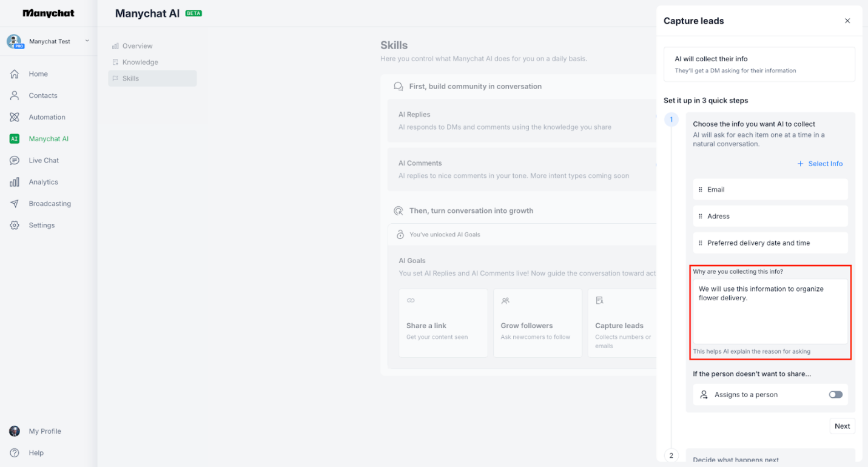The height and width of the screenshot is (467, 868).
Task: Click the Share a link goal card
Action: 443,323
